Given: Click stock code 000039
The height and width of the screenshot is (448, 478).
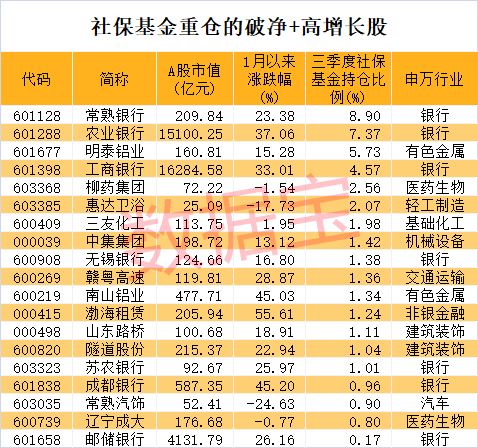Looking at the screenshot, I should coord(37,242).
